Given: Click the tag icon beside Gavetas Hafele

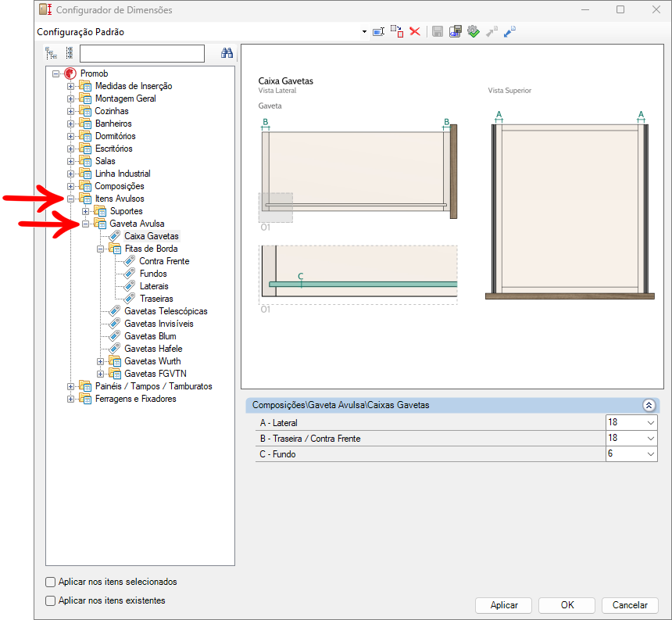Looking at the screenshot, I should (114, 349).
